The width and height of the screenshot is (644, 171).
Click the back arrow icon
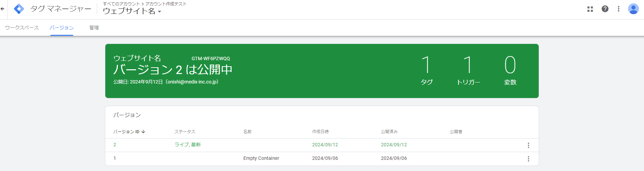pyautogui.click(x=3, y=9)
